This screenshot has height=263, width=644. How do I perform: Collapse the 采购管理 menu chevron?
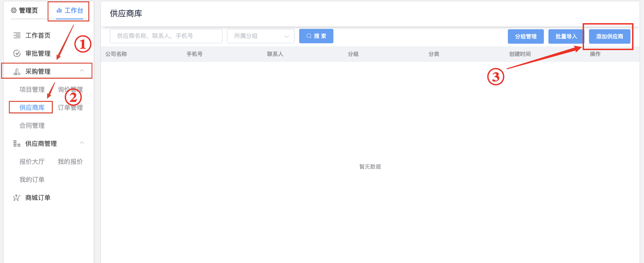[82, 71]
